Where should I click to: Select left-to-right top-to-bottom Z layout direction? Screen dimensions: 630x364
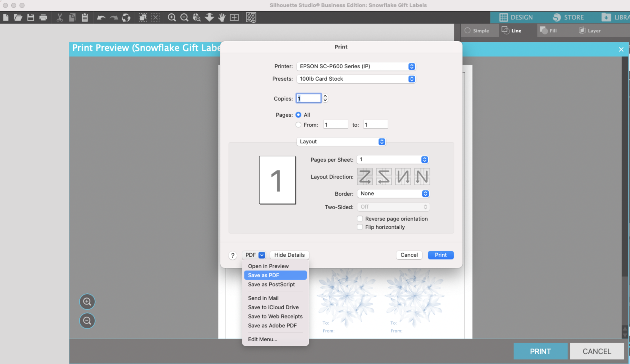pyautogui.click(x=365, y=177)
